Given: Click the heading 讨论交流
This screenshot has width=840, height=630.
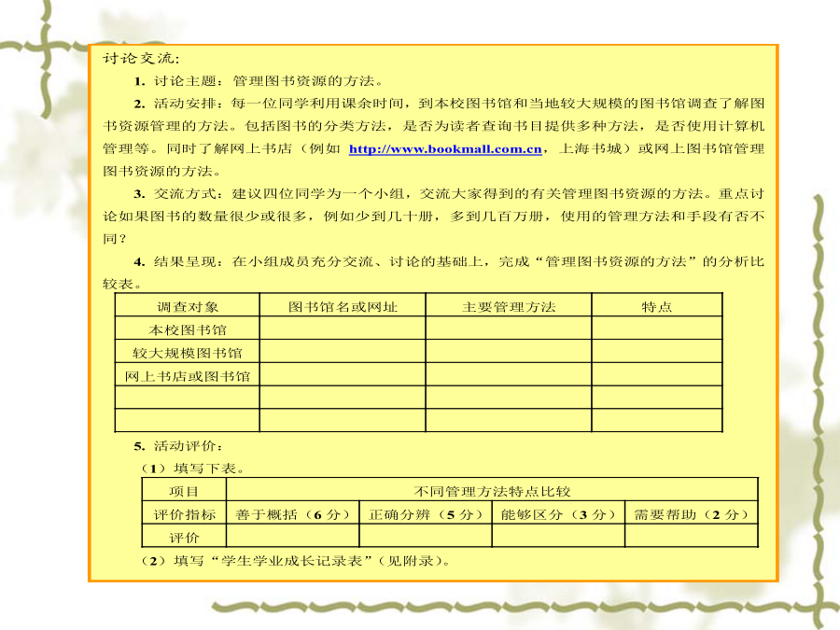Looking at the screenshot, I should 141,59.
